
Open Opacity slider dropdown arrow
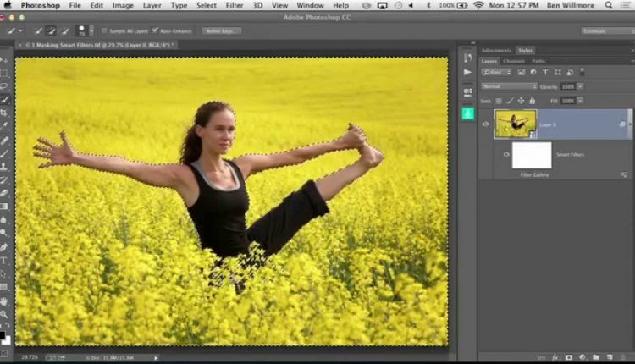(580, 86)
